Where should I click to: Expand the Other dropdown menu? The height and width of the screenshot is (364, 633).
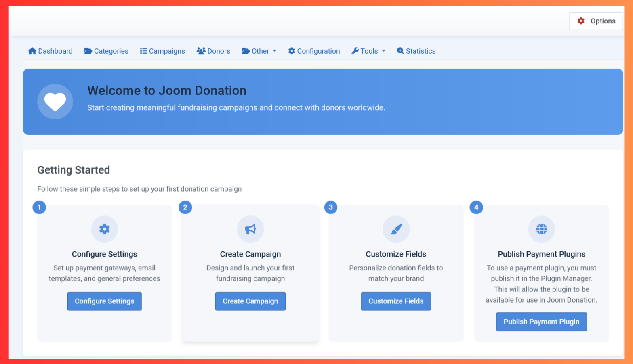(x=259, y=51)
